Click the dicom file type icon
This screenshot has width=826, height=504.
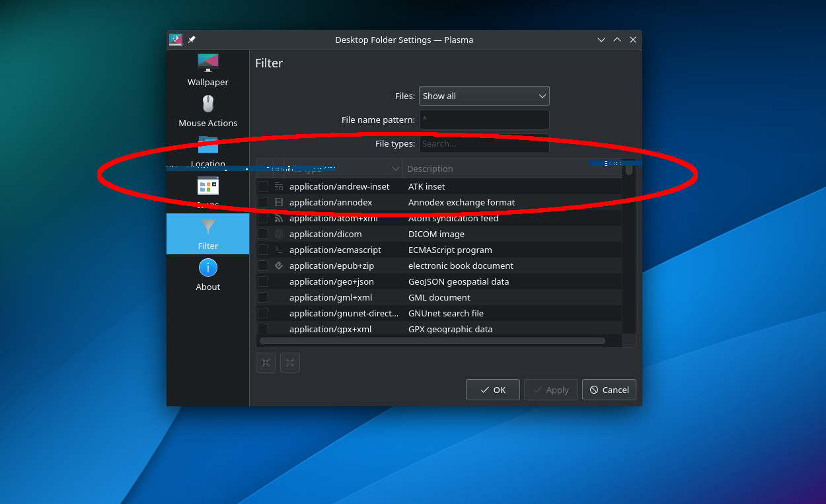pos(279,234)
